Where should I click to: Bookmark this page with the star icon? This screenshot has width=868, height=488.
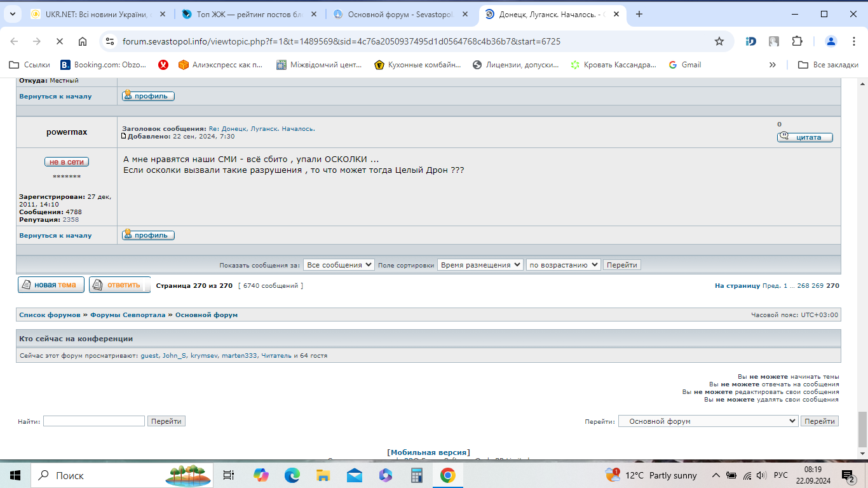719,41
